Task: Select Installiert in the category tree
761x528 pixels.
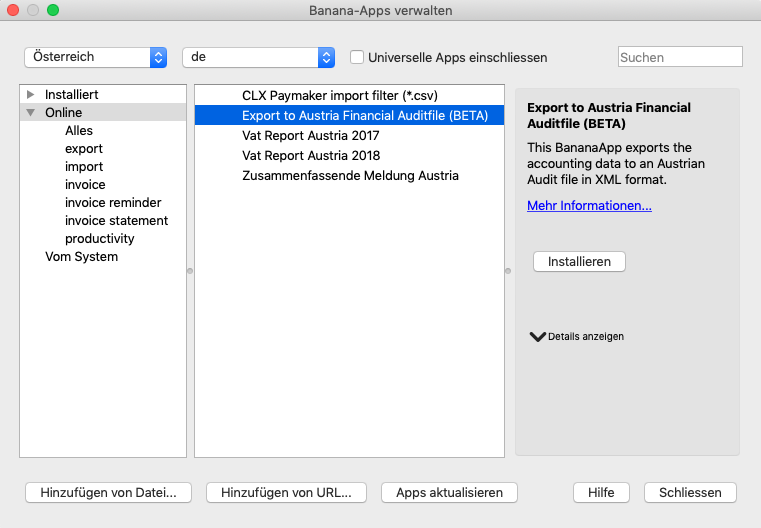Action: [x=71, y=94]
